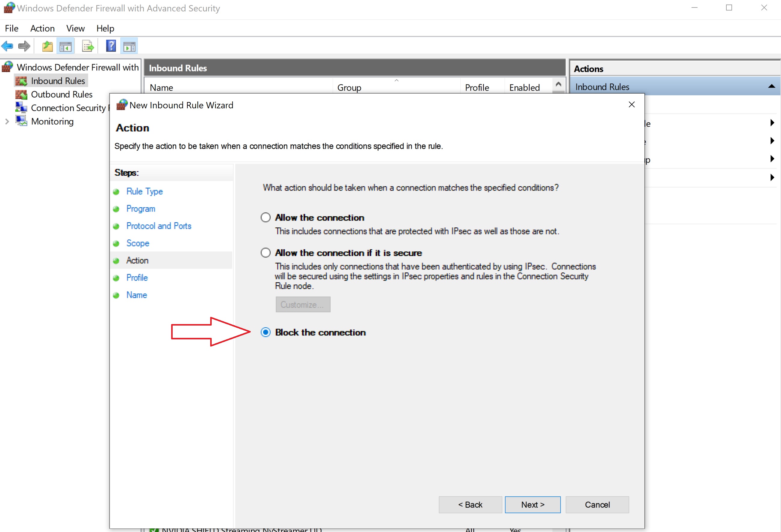Screen dimensions: 781x532
Task: Toggle the Show/Hide Console Tree toolbar icon
Action: click(65, 46)
